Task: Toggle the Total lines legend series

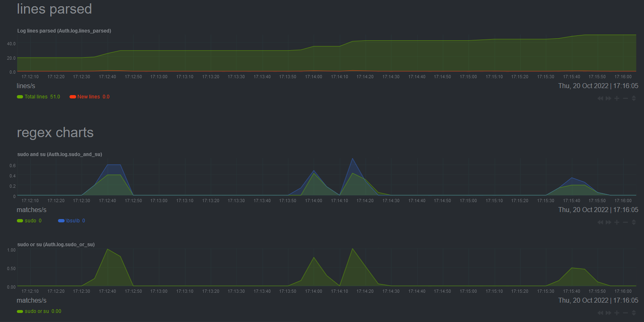Action: click(38, 97)
